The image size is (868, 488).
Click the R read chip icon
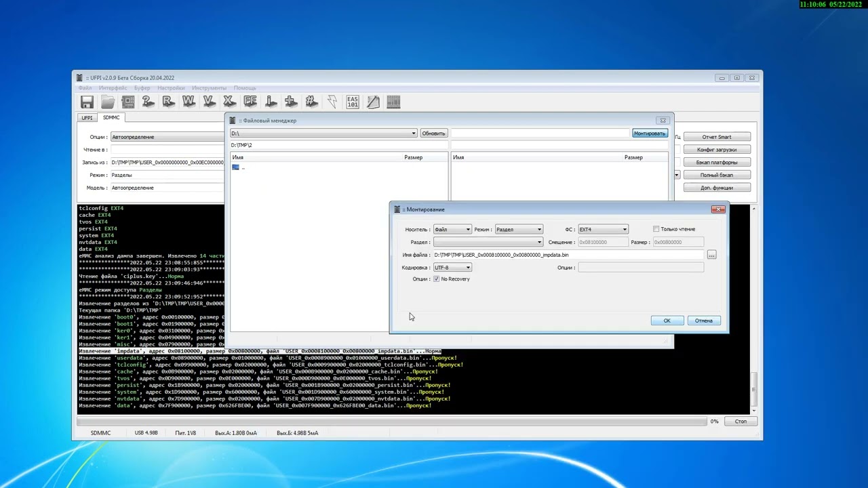pos(168,102)
